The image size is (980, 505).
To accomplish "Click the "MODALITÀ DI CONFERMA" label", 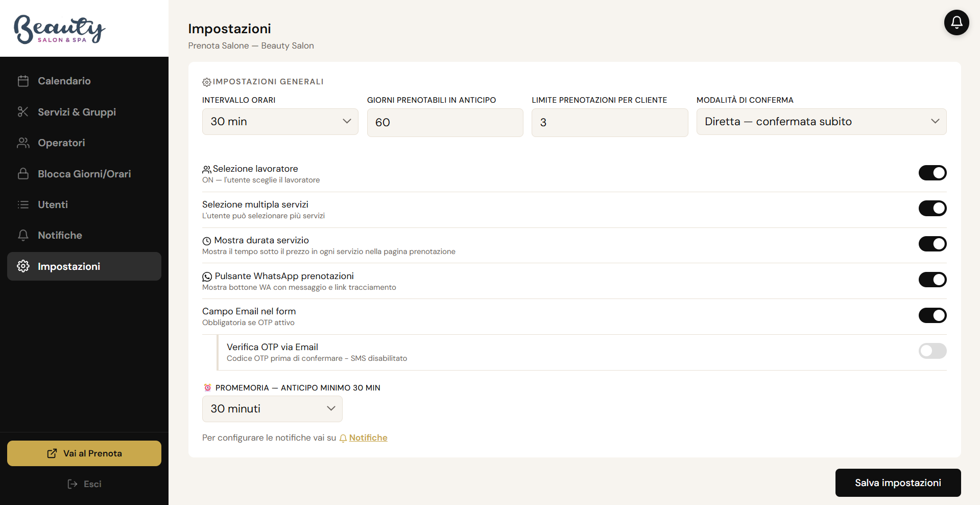I will [745, 100].
